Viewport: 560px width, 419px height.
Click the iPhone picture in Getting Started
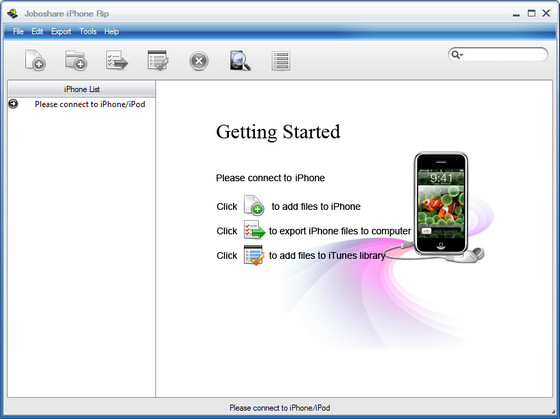[441, 203]
